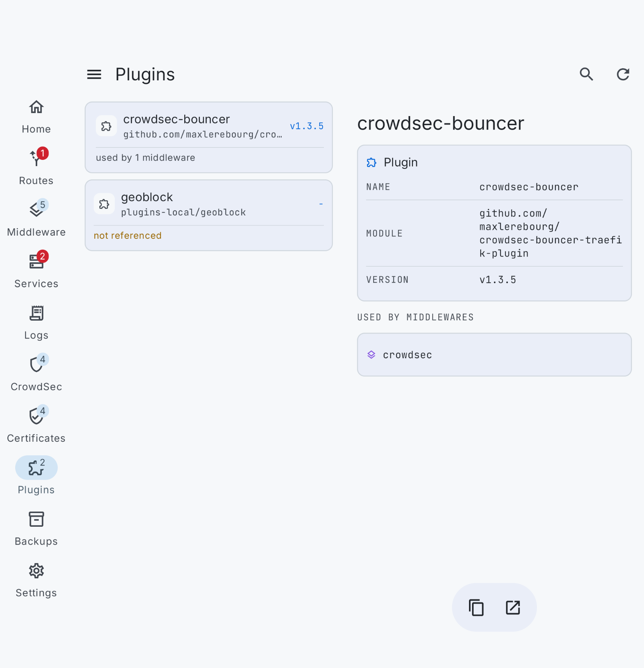Click NAME value crowdsec-bouncer in details
Screen dimensions: 644x668
coord(529,187)
